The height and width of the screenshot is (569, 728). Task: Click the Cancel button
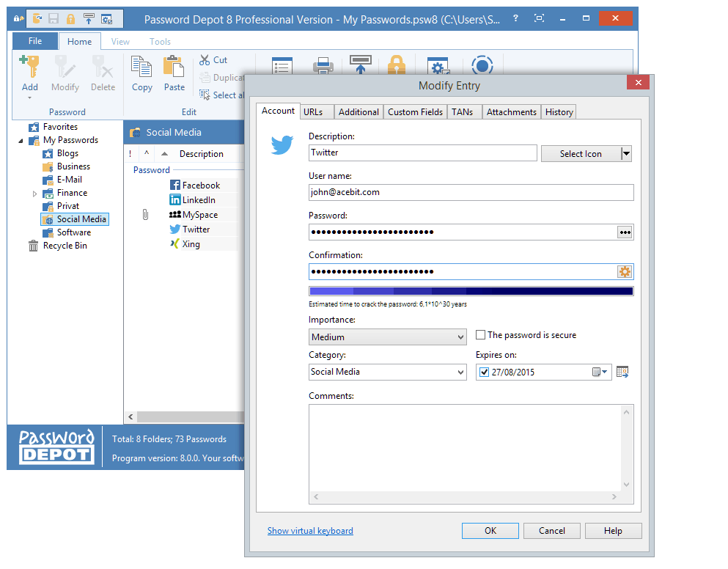click(551, 531)
